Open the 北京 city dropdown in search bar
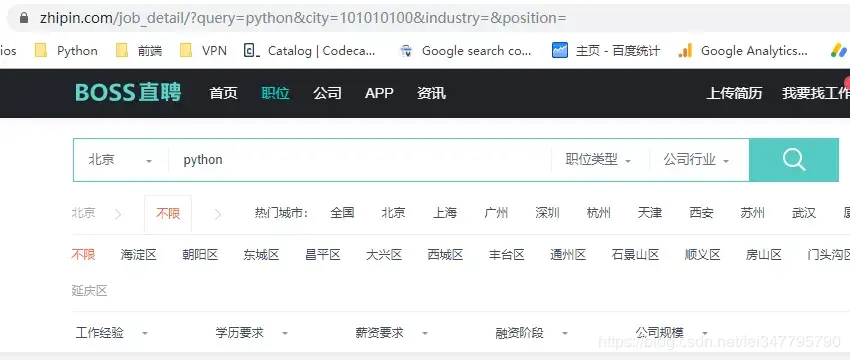Viewport: 850px width, 360px height. (x=120, y=160)
